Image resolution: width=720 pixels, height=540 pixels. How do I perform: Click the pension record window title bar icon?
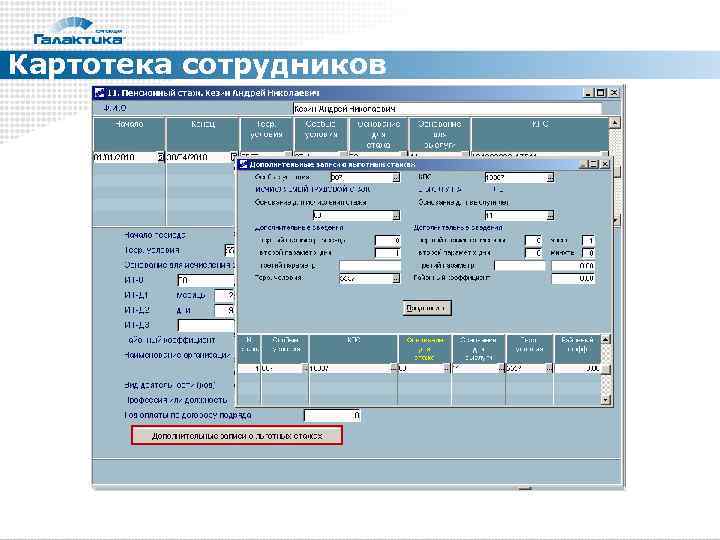pos(99,93)
